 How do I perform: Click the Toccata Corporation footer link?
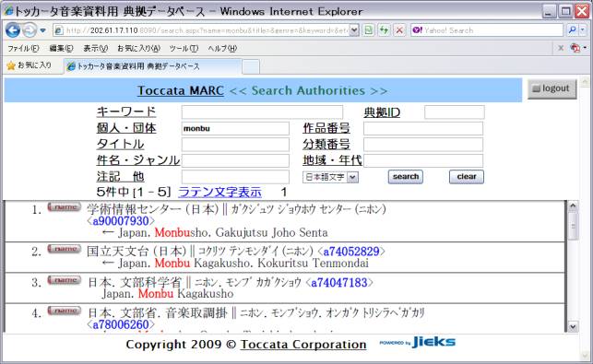303,345
